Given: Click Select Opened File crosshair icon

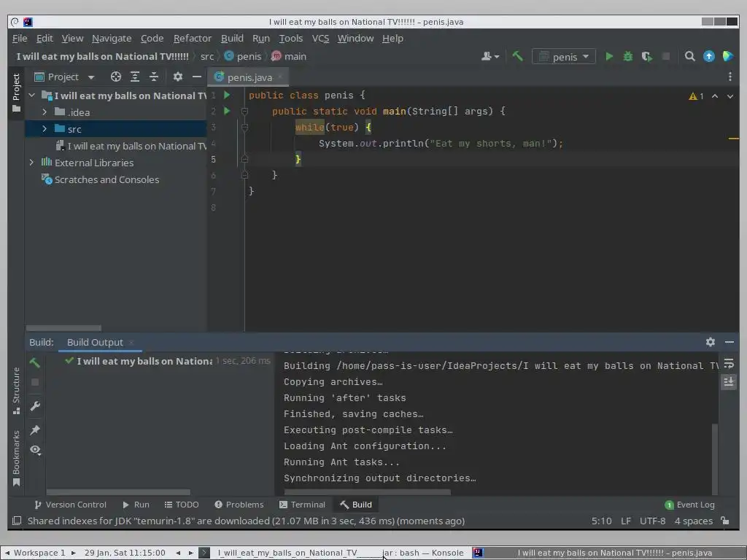Looking at the screenshot, I should coord(116,77).
